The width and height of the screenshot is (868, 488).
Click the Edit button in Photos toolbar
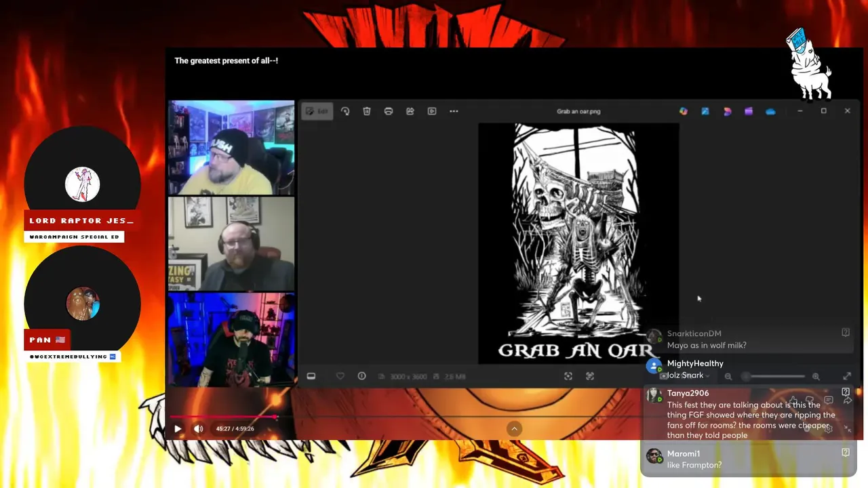(317, 111)
